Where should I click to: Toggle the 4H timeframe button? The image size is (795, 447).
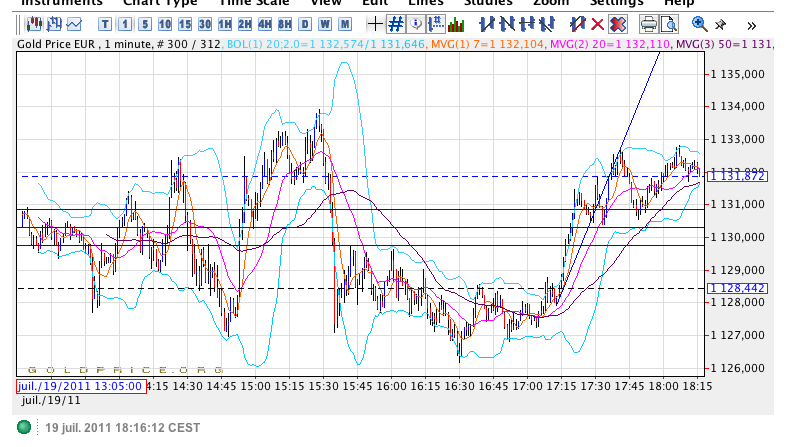click(265, 24)
